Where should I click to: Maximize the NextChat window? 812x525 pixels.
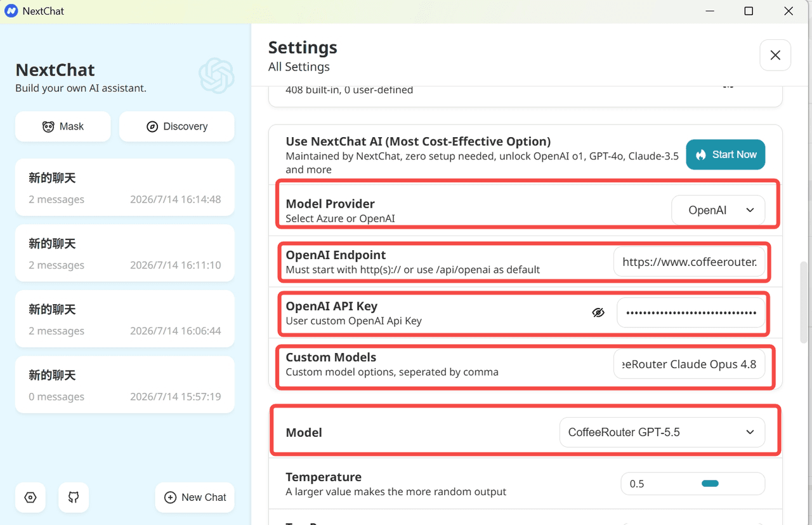click(749, 11)
